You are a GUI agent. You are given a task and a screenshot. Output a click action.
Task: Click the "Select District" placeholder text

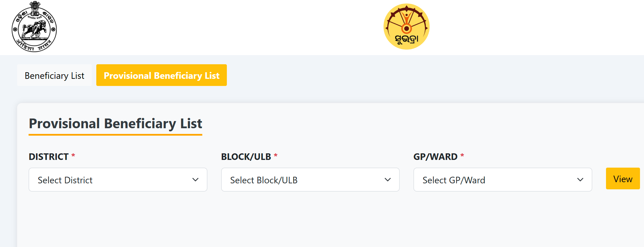[x=65, y=180]
